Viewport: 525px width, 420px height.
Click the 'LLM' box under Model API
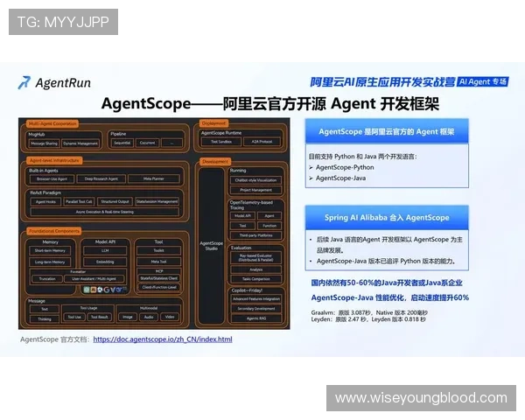105,250
